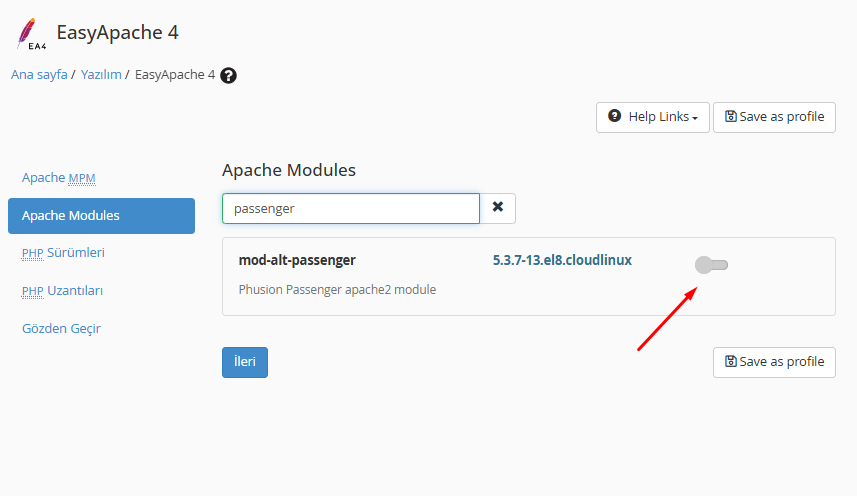Click the mod-alt-passenger module name
Image resolution: width=857 pixels, height=496 pixels.
click(297, 260)
